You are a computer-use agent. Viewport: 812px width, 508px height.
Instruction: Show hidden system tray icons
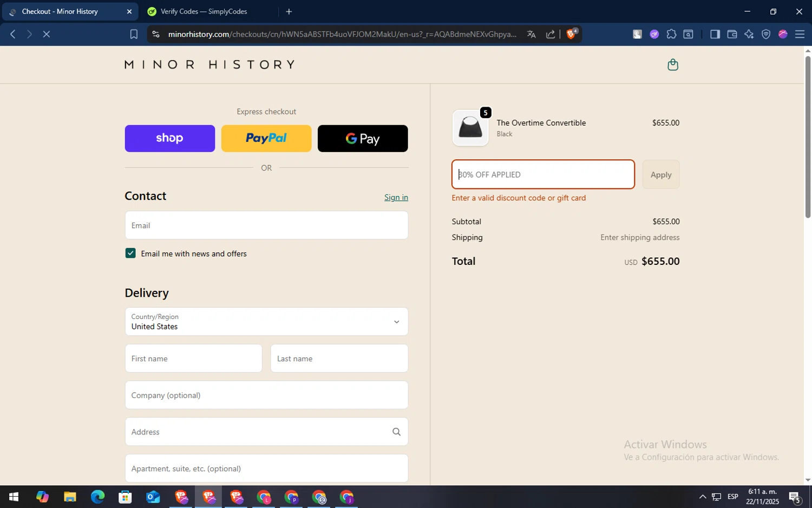point(703,497)
